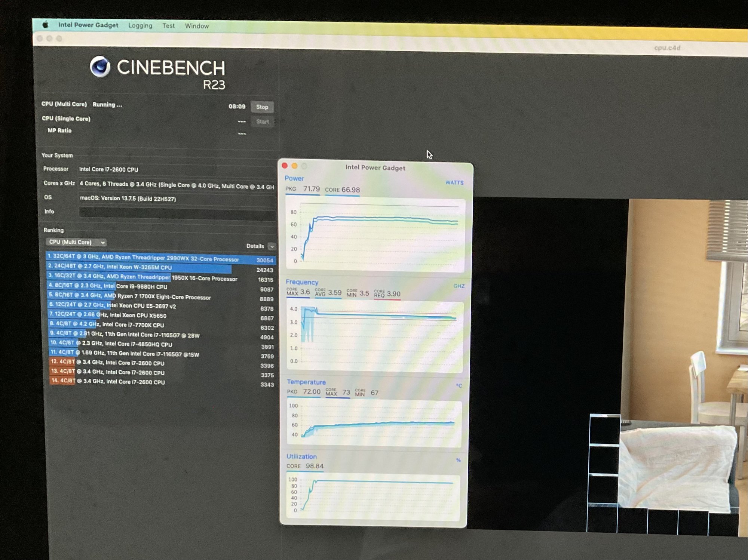Open the CPU (Multi Core) ranking dropdown
Image resolution: width=748 pixels, height=560 pixels.
pos(76,242)
